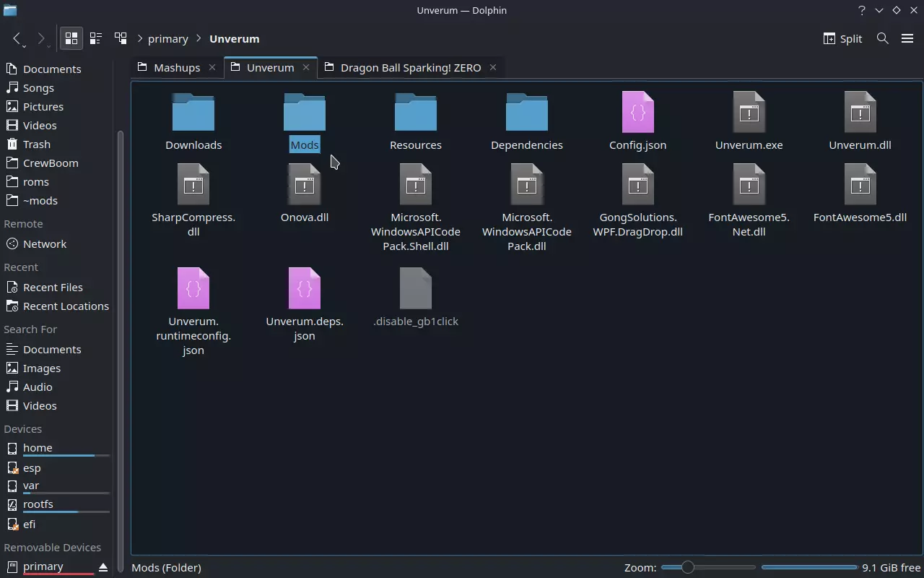Eject the primary removable device

pyautogui.click(x=103, y=567)
